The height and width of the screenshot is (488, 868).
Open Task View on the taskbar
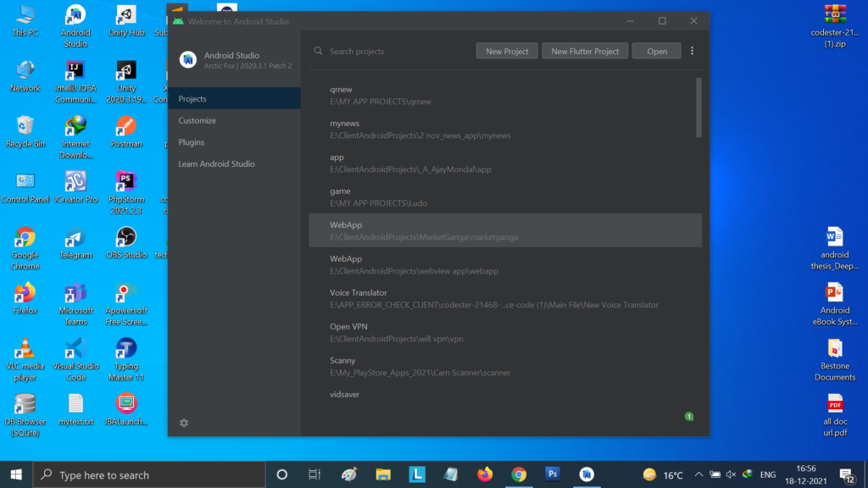tap(314, 474)
